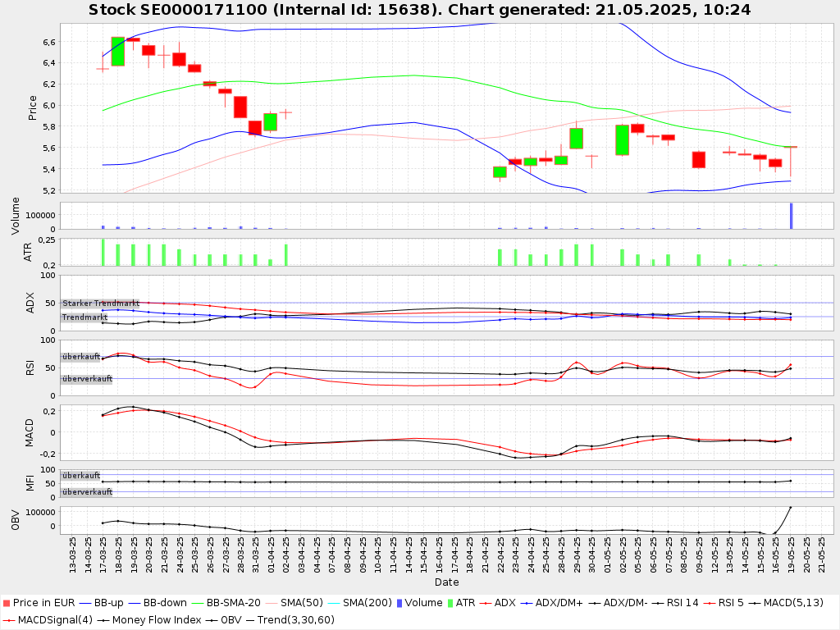Click the RSI 14 legend entry

675,603
